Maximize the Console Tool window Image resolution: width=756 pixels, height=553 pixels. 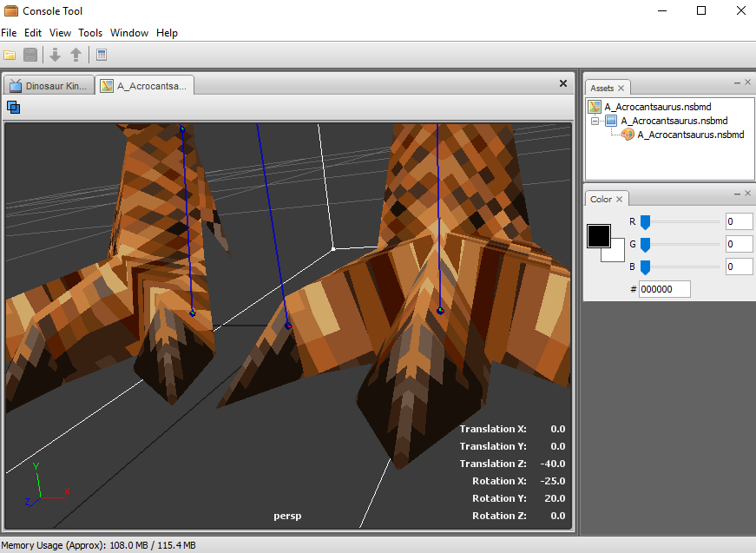pos(701,10)
